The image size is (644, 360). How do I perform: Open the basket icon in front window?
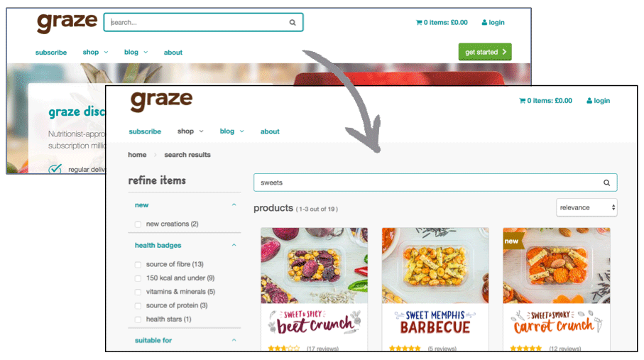(522, 101)
